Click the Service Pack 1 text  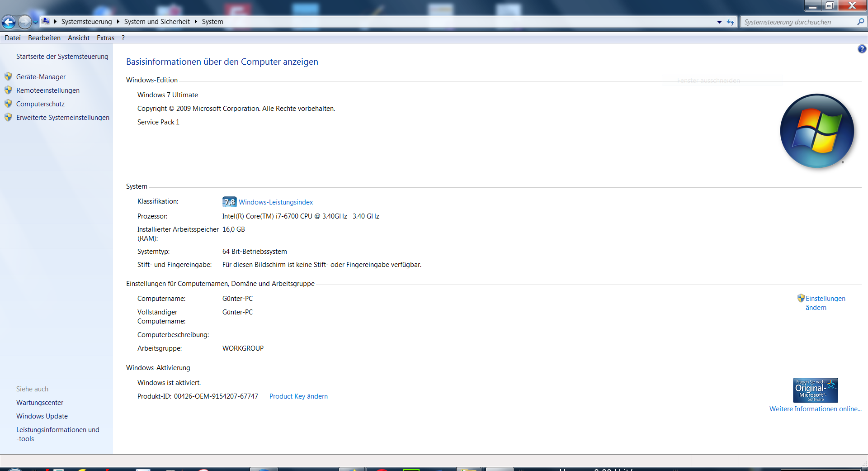(158, 122)
